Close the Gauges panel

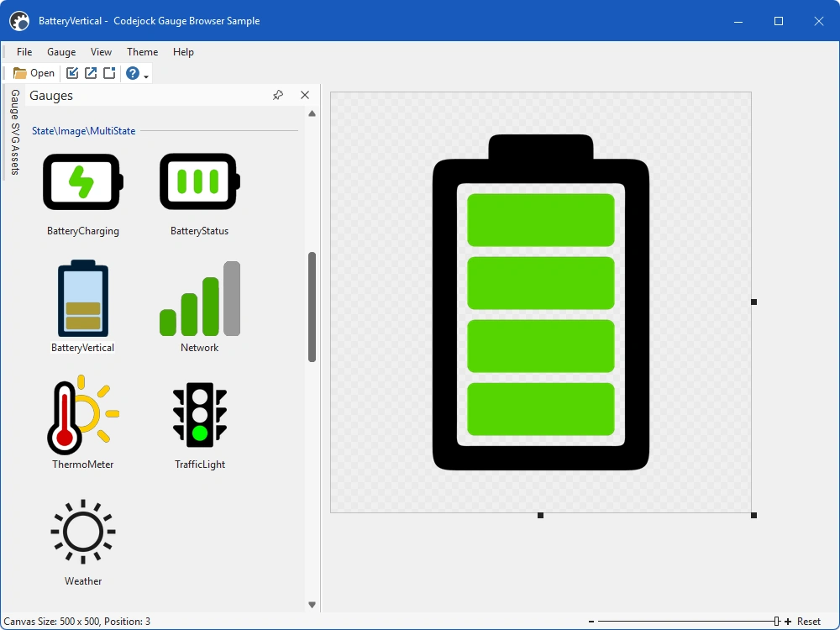[305, 96]
